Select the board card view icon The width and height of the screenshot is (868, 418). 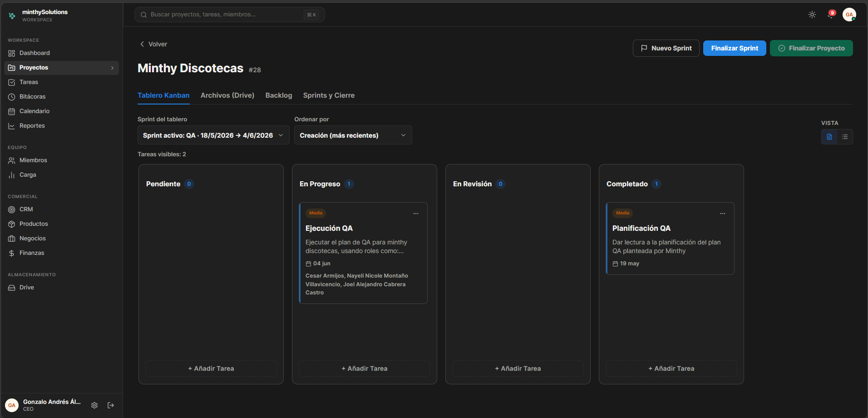coord(829,137)
